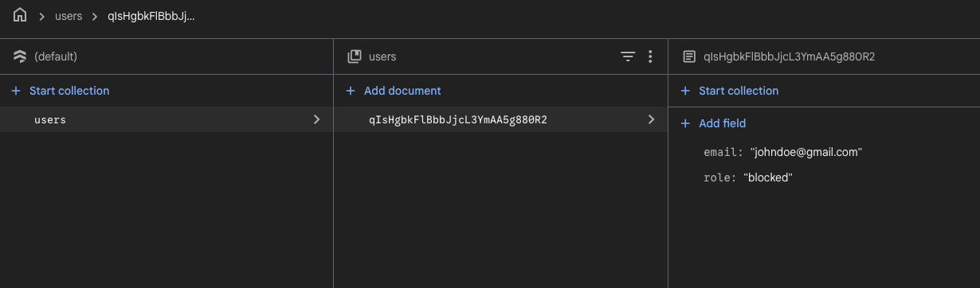Click the plus icon beside Add field
980x288 pixels.
pyautogui.click(x=685, y=123)
